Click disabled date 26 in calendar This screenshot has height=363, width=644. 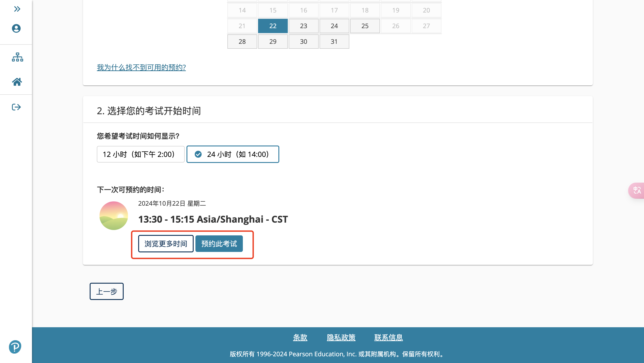coord(396,26)
